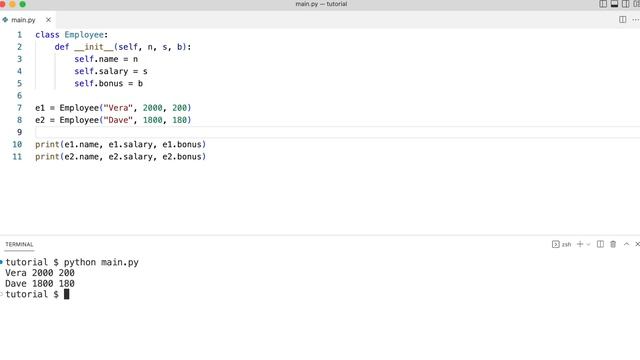Close the main.py editor tab

(48, 20)
